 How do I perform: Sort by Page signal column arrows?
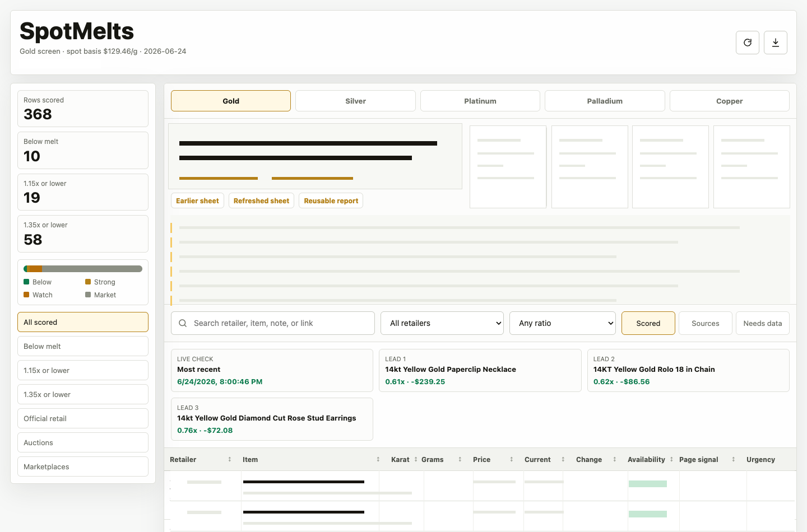click(734, 459)
